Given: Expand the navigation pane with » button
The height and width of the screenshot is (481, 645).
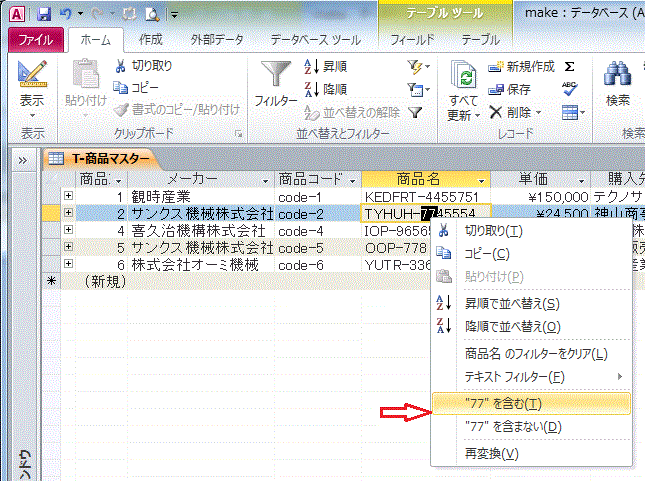Looking at the screenshot, I should click(x=23, y=160).
